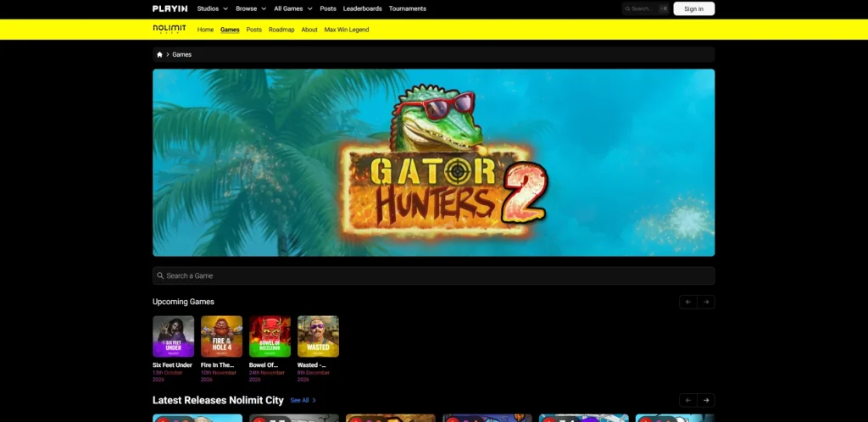Click the See All link

click(x=303, y=401)
